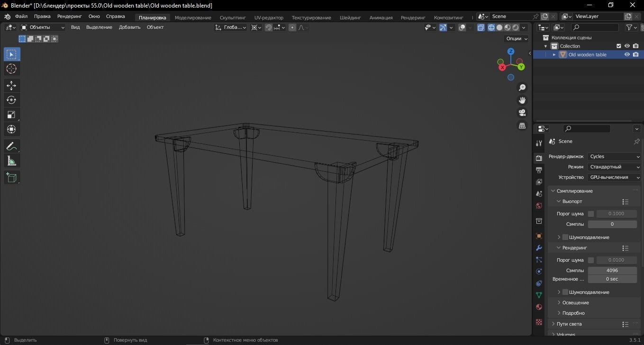Open the Опции dropdown in viewport
Screen dimensions: 644x345
coord(517,39)
